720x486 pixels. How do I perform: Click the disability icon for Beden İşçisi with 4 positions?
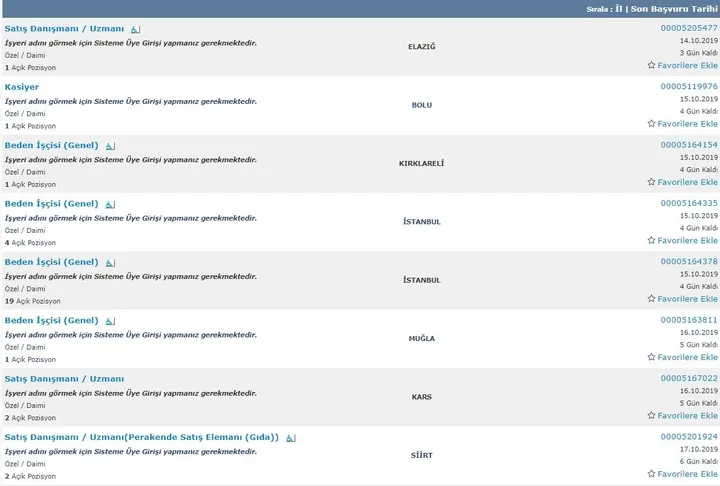110,204
